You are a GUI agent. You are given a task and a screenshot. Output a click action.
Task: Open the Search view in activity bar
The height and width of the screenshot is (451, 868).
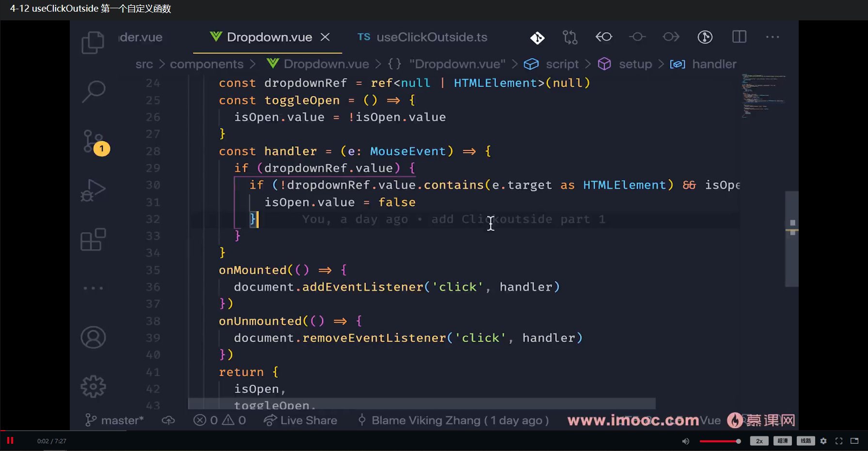click(x=94, y=91)
